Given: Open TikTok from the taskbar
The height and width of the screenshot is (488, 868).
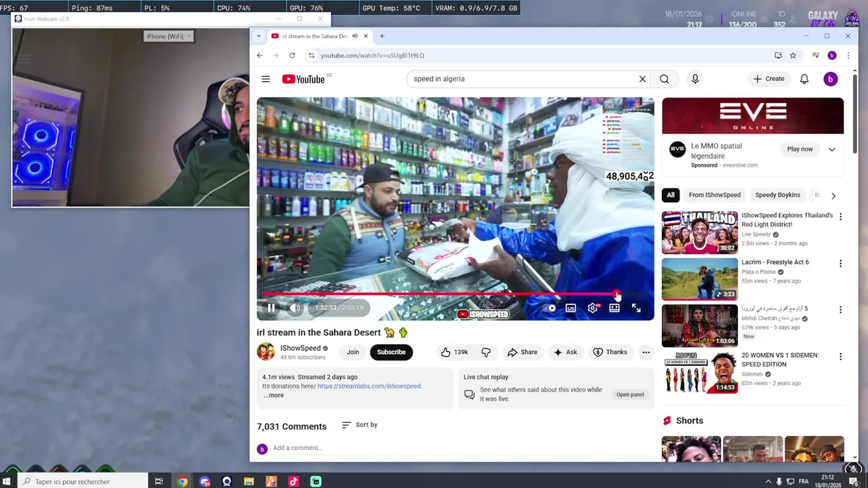Looking at the screenshot, I should (294, 482).
